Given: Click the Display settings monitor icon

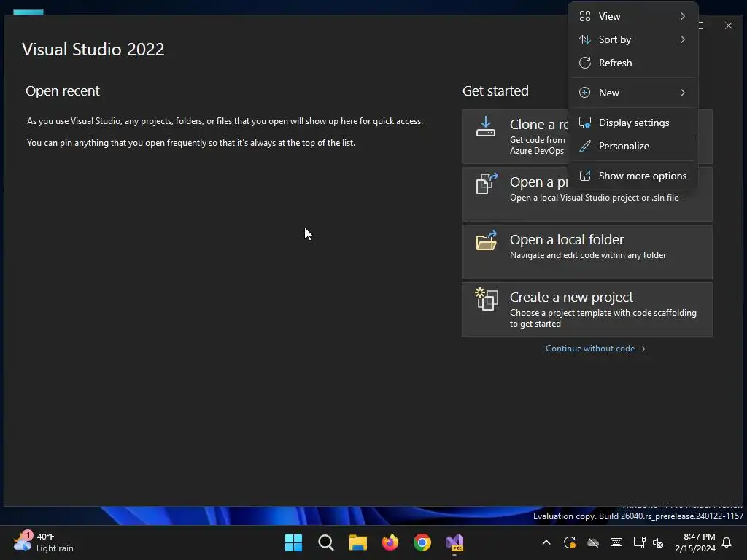Looking at the screenshot, I should [x=585, y=122].
